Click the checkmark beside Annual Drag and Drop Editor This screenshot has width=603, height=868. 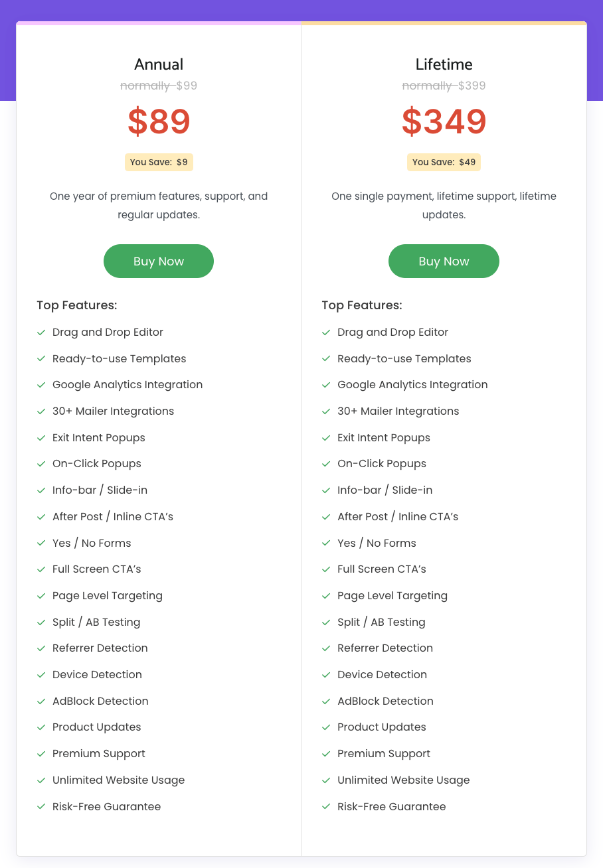coord(41,332)
